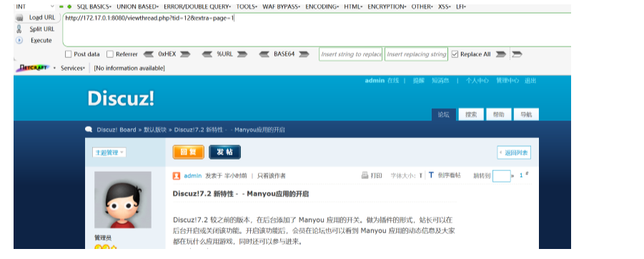Viewport: 644px width, 259px height.
Task: Switch to the 论坛 tab
Action: point(444,114)
